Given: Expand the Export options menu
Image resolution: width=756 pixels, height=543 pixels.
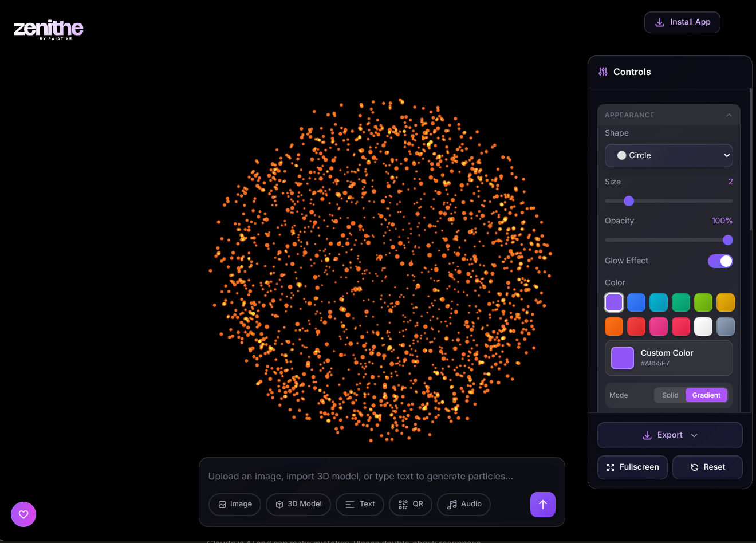Looking at the screenshot, I should click(670, 435).
